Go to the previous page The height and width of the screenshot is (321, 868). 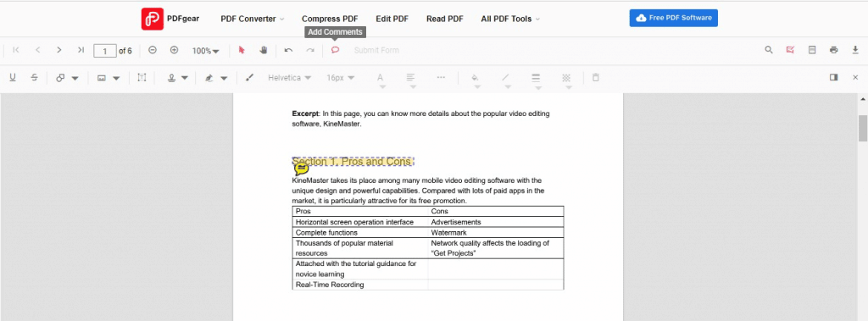[37, 50]
